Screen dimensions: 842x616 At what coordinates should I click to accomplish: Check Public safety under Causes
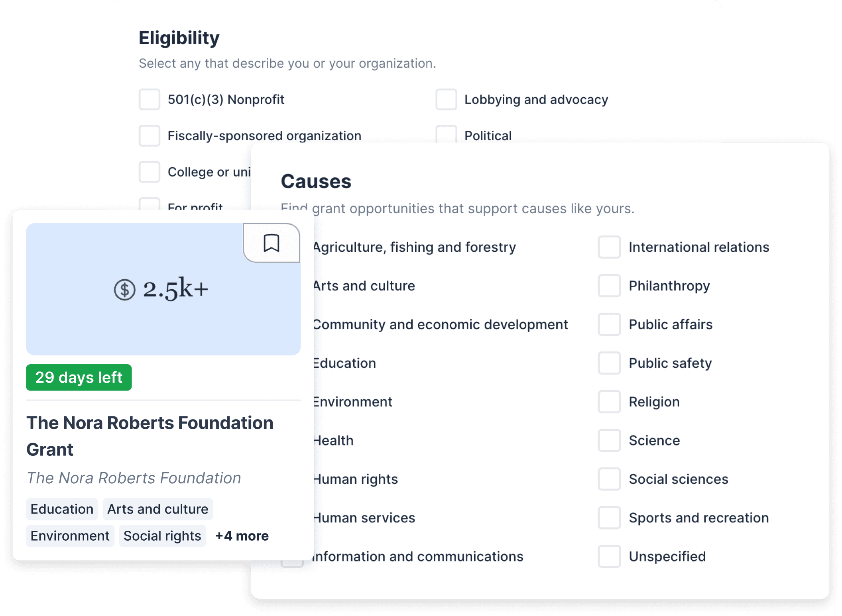[609, 363]
